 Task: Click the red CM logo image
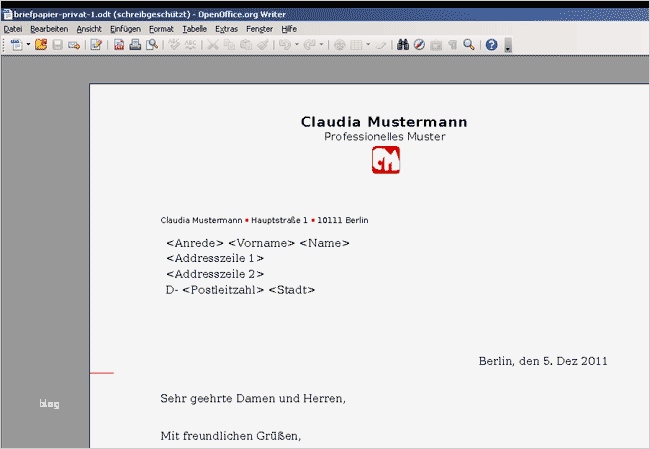tap(386, 160)
